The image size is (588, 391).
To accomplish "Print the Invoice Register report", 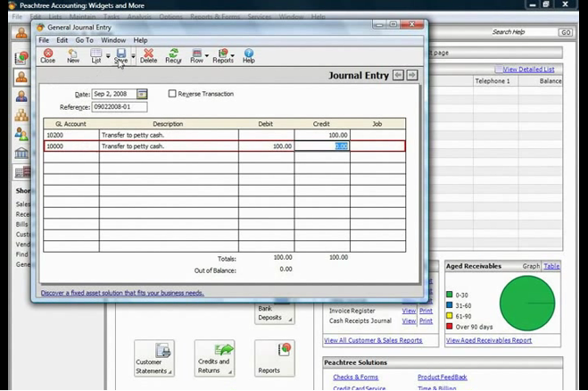I will point(426,311).
